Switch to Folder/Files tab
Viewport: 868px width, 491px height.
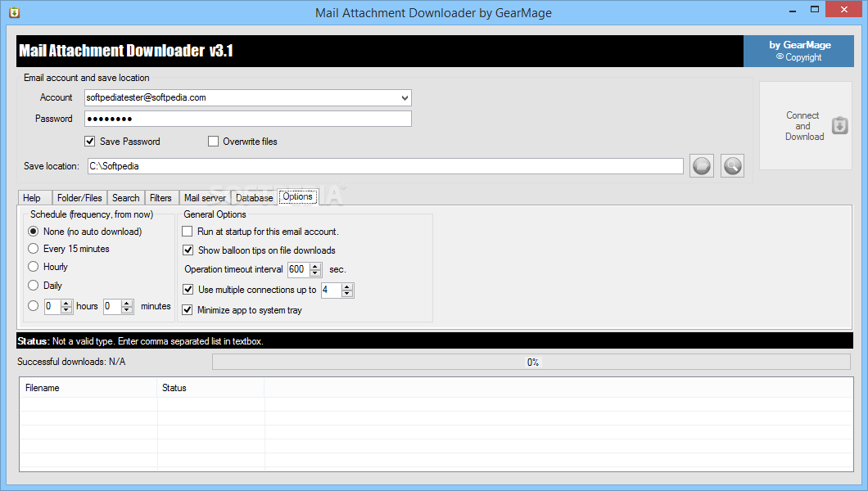[x=79, y=198]
